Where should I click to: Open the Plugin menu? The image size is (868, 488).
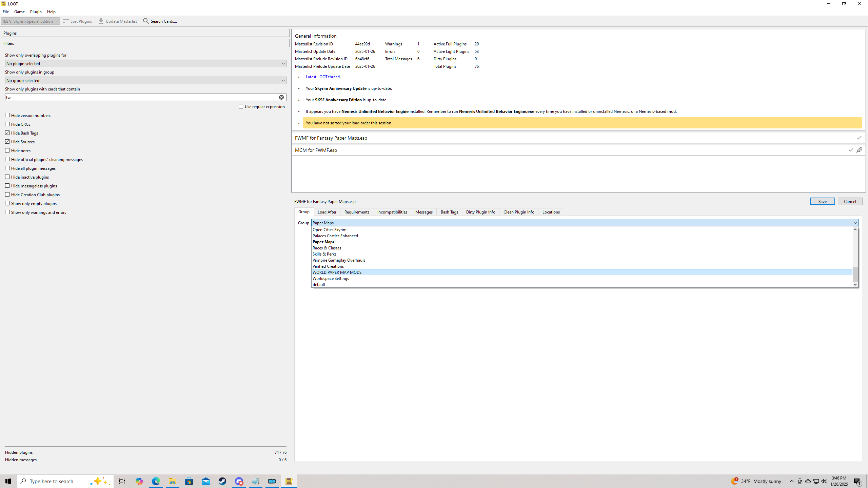(36, 12)
